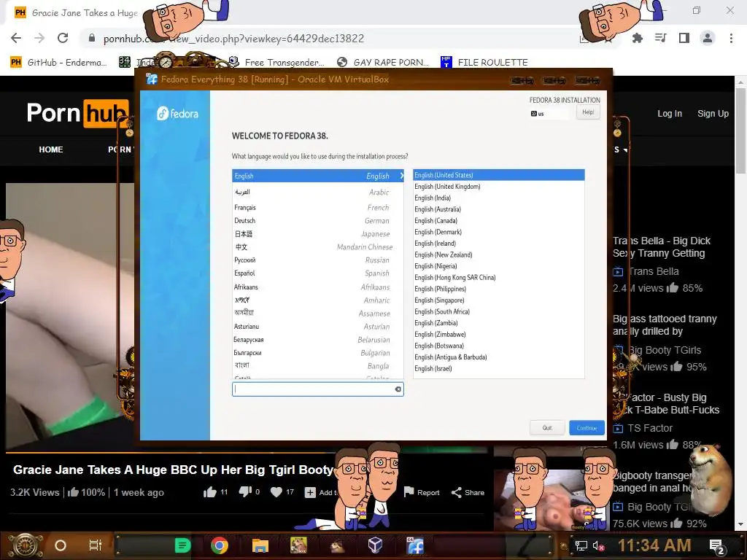This screenshot has width=747, height=560.
Task: Select the Bulgarian language row
Action: [318, 353]
